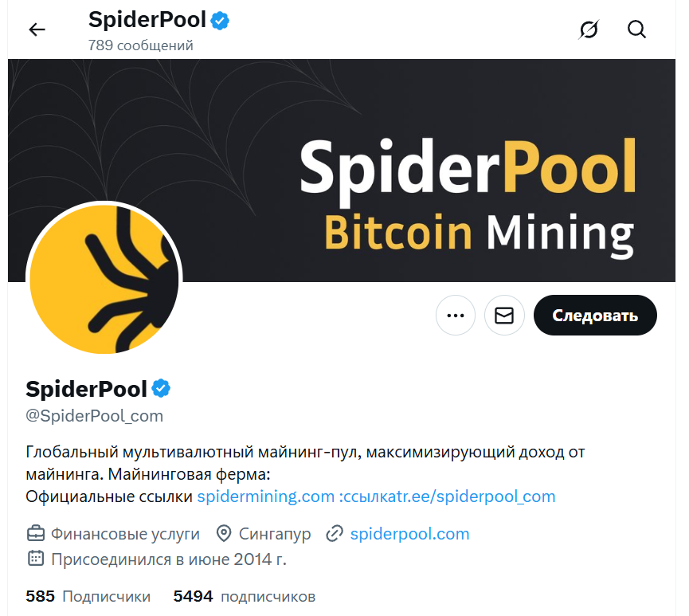
Task: Click the briefcase Финансовые услуги icon
Action: (36, 534)
